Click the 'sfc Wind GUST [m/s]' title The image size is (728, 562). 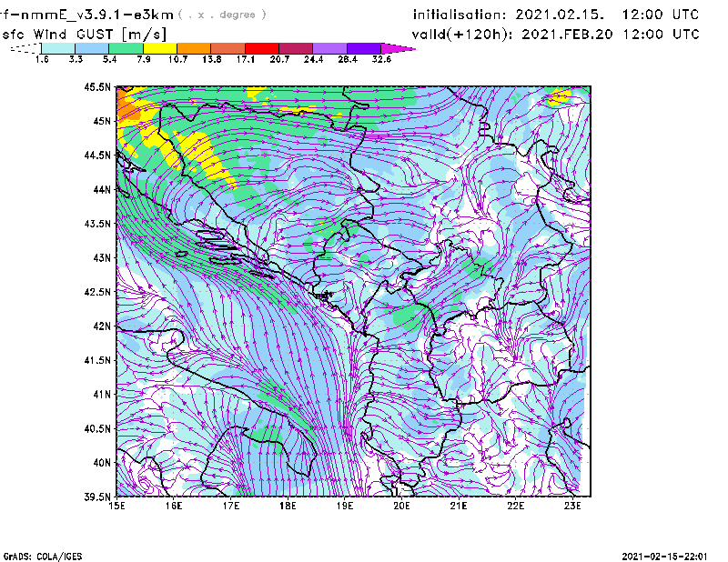pos(84,35)
